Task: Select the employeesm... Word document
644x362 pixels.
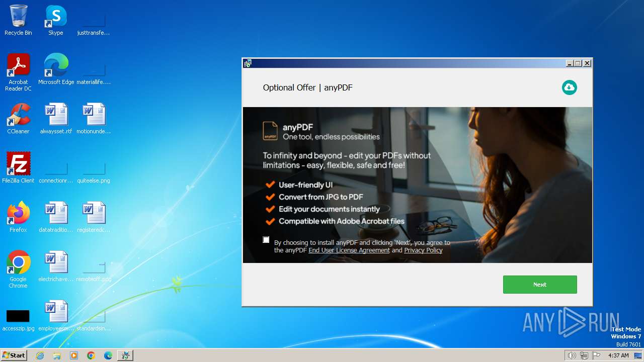Action: 55,316
